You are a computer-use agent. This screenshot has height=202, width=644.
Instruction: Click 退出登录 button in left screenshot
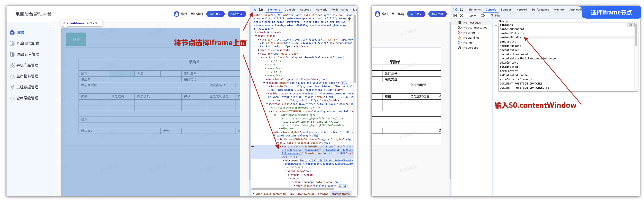coord(215,14)
